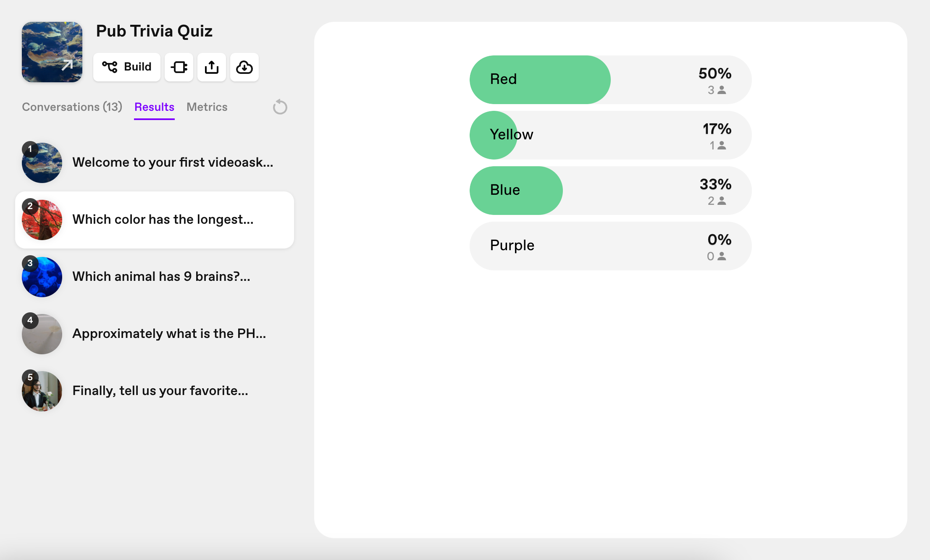Viewport: 930px width, 560px height.
Task: Select step 1 Welcome to your first videoask
Action: click(155, 163)
